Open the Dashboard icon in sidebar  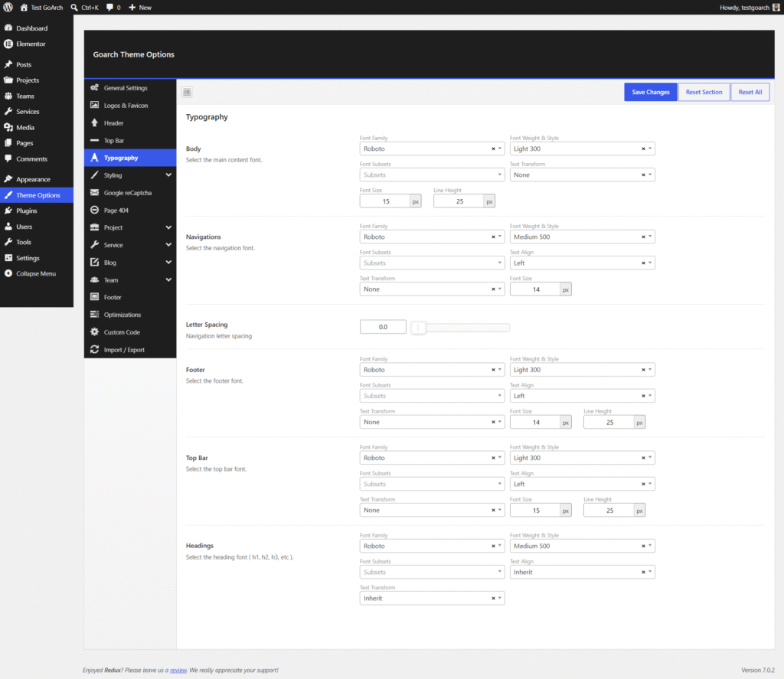pos(8,28)
